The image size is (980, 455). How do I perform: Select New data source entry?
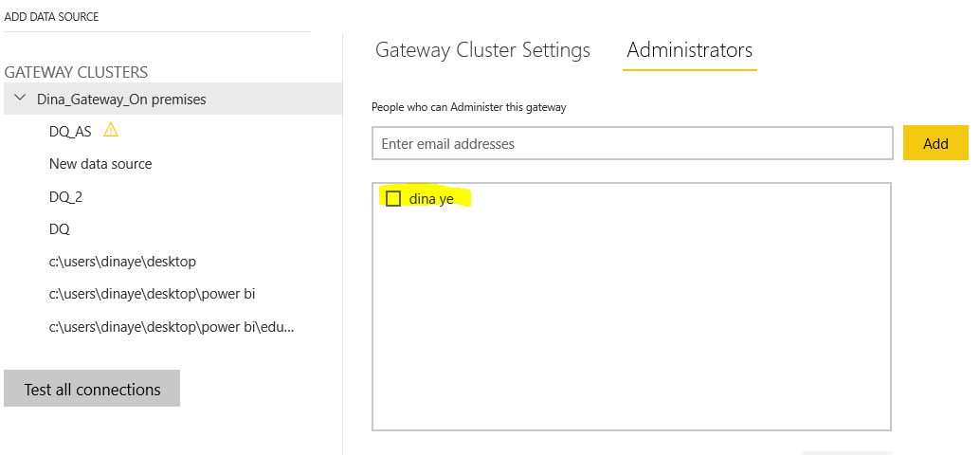pos(100,164)
